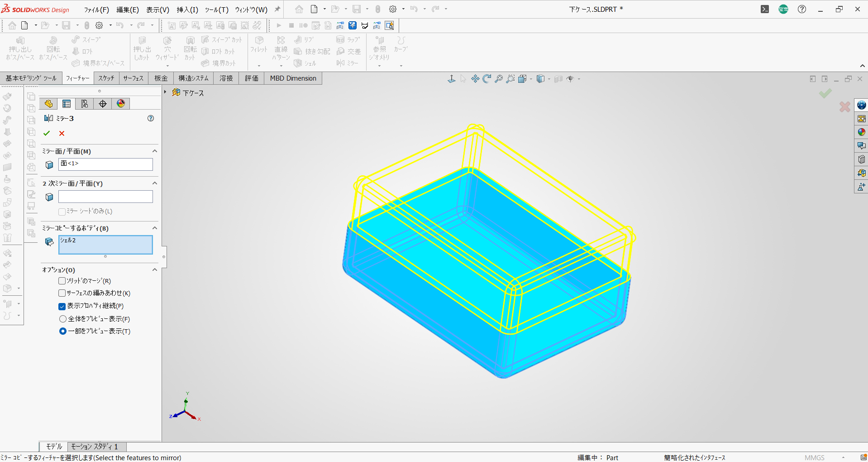The image size is (868, 462).
Task: Open 表示(V) menu
Action: [x=157, y=10]
